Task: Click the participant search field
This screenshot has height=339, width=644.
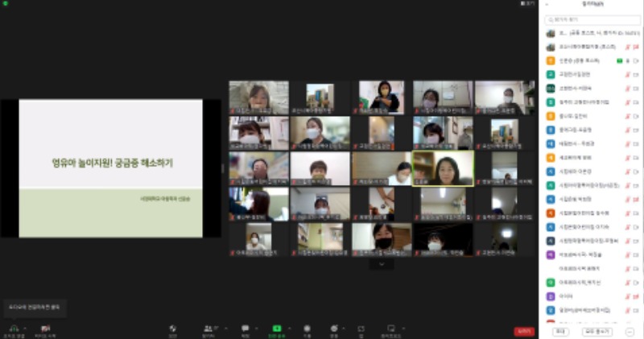Action: point(593,19)
